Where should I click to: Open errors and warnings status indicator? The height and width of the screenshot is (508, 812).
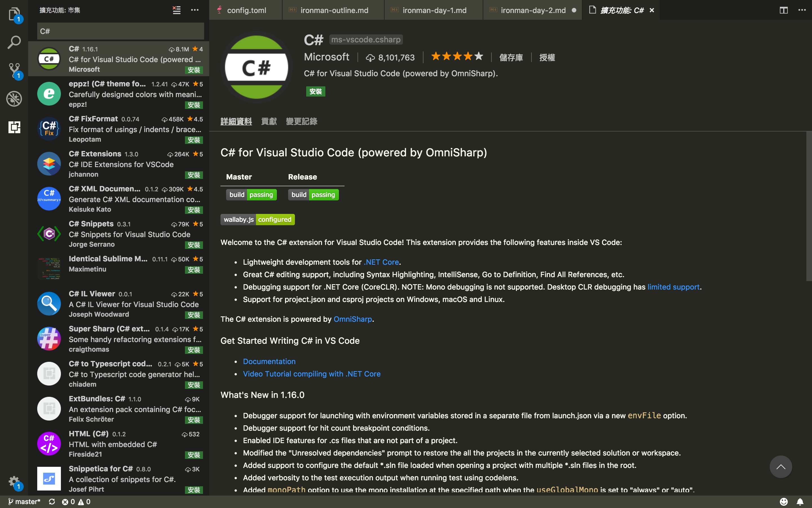[x=76, y=502]
